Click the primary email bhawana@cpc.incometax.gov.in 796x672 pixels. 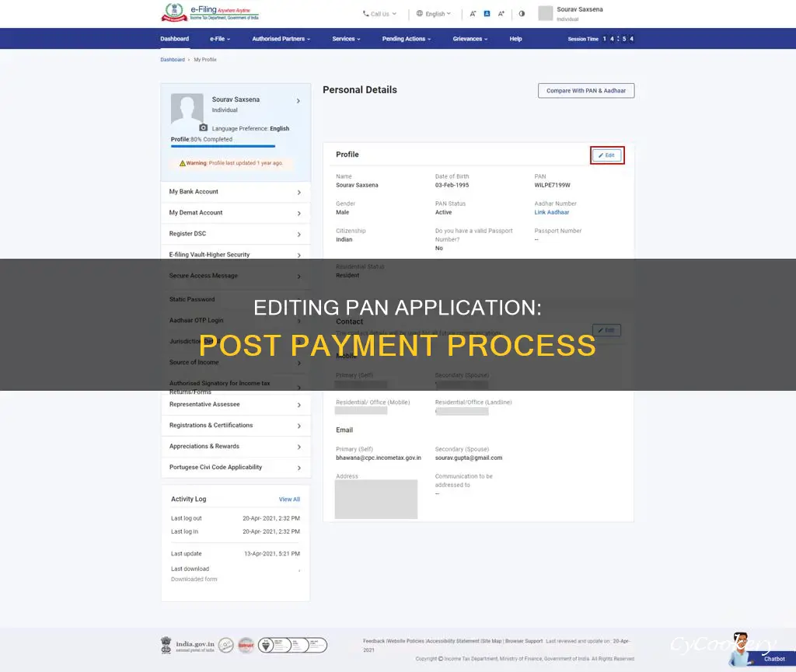point(379,458)
